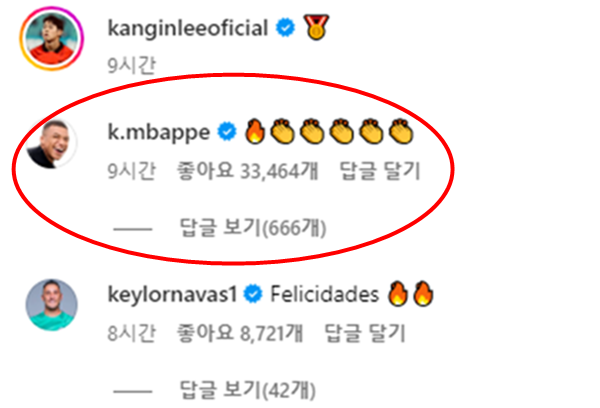This screenshot has width=600, height=408.
Task: Open kanginleeoficial's profile picture
Action: [52, 38]
